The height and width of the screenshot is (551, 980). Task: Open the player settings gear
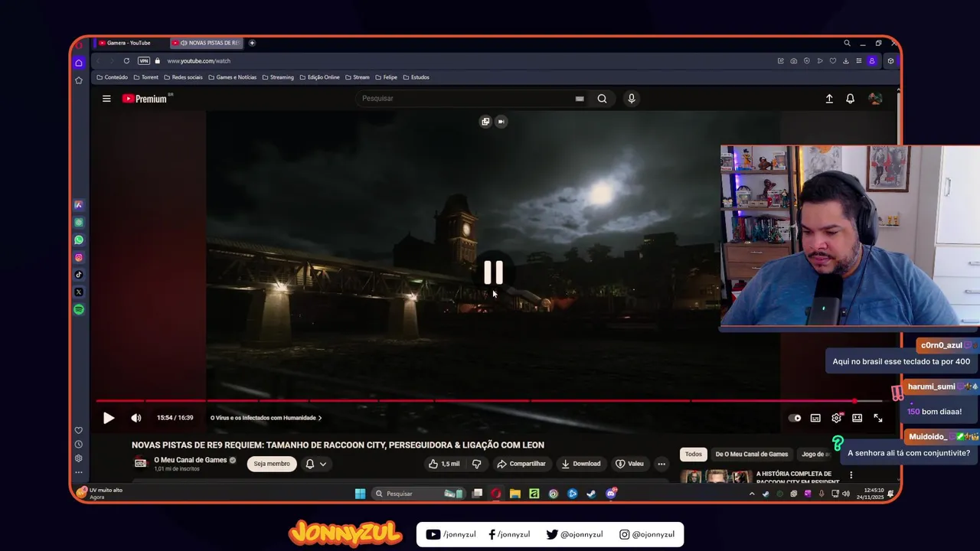(x=837, y=418)
